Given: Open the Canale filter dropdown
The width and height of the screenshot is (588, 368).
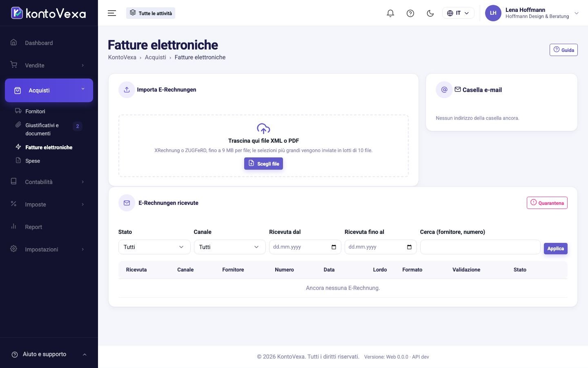Looking at the screenshot, I should (x=230, y=247).
